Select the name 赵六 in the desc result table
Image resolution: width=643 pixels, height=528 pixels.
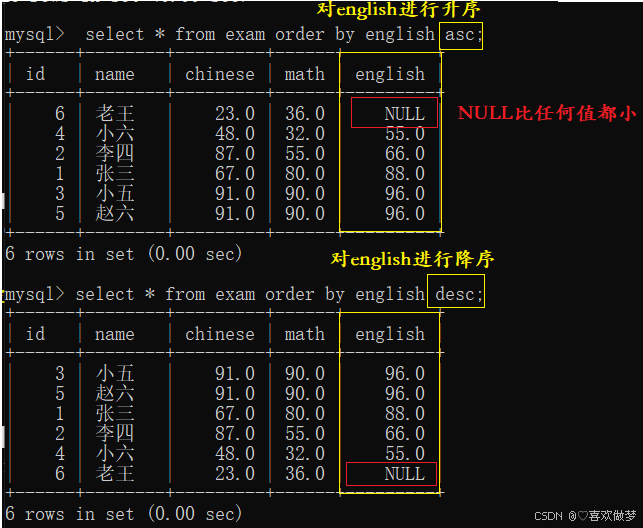115,394
